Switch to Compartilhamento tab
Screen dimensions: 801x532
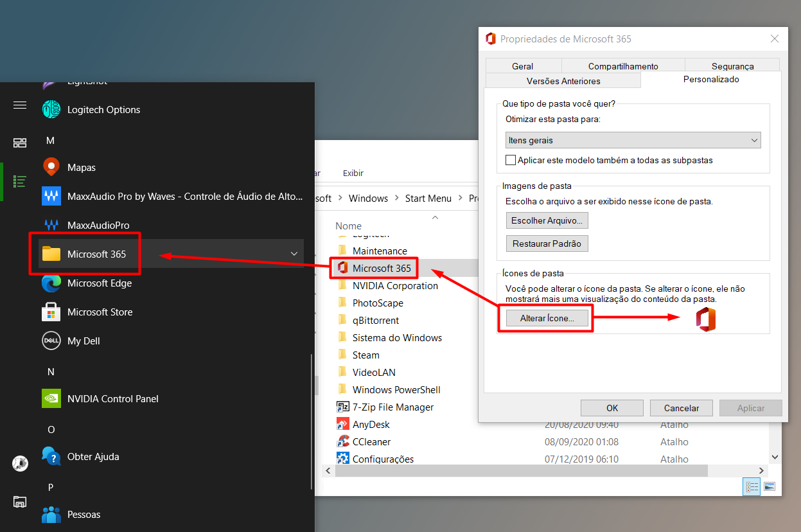(623, 66)
